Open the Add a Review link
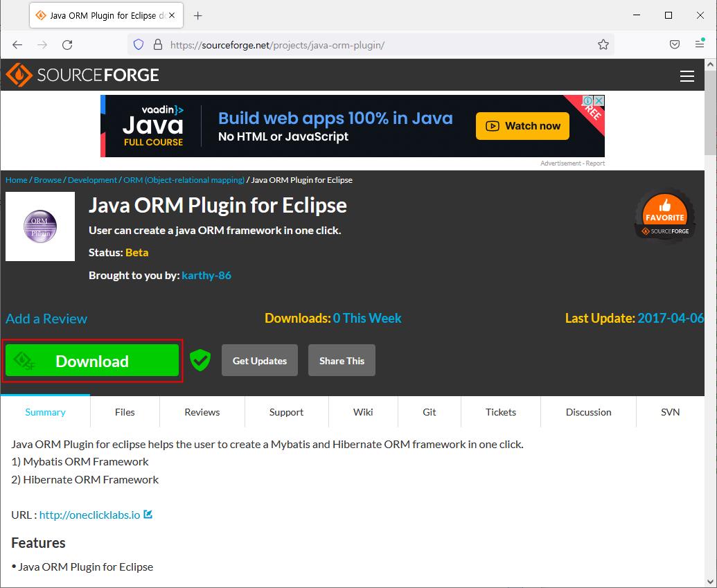Viewport: 717px width, 588px height. 46,319
